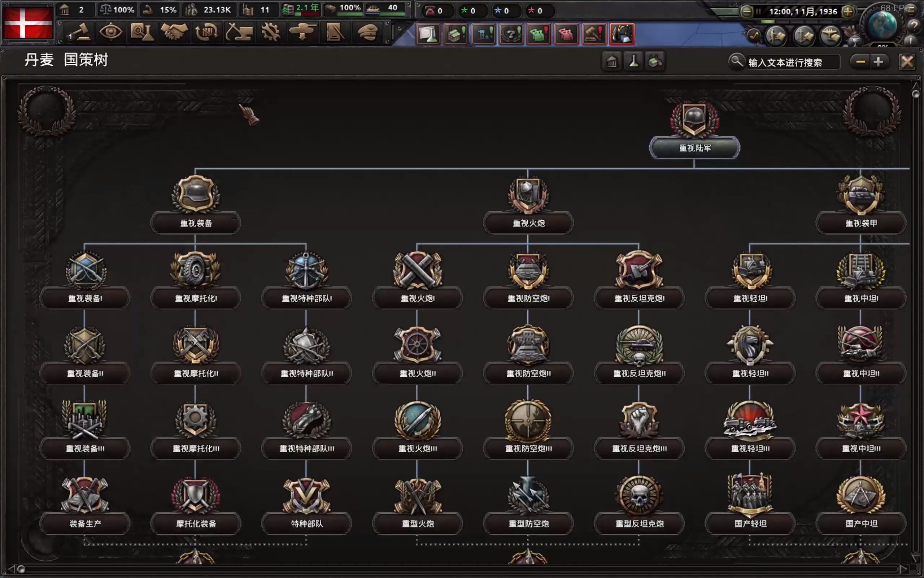
Task: Open the political decisions gavel icon
Action: [x=78, y=32]
